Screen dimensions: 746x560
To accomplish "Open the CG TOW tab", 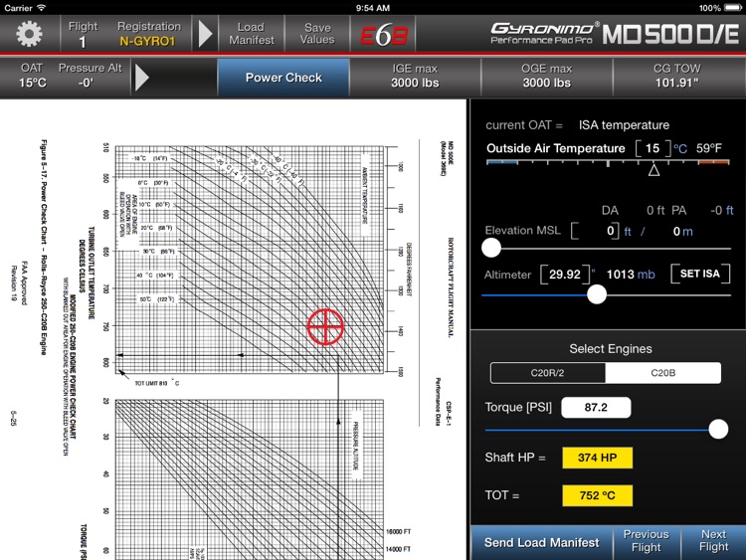I will [677, 77].
